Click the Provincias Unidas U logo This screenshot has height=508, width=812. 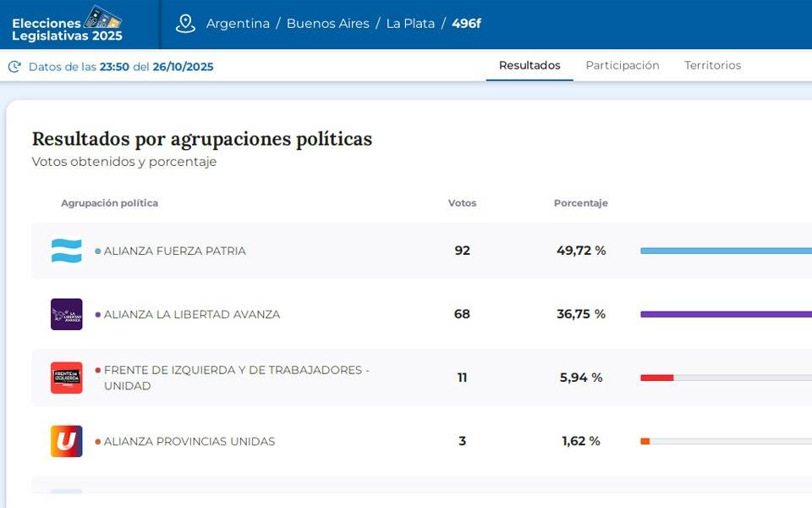click(67, 441)
